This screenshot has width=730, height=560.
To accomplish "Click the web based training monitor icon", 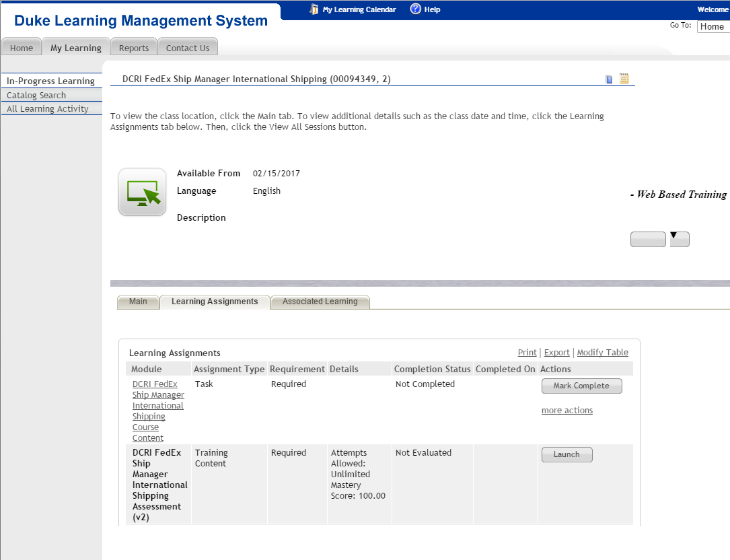I will (143, 192).
